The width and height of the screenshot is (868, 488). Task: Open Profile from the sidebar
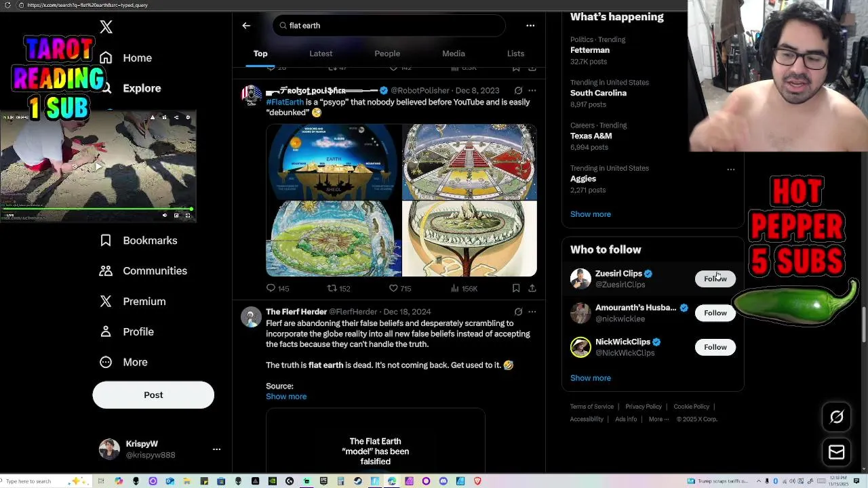point(127,332)
